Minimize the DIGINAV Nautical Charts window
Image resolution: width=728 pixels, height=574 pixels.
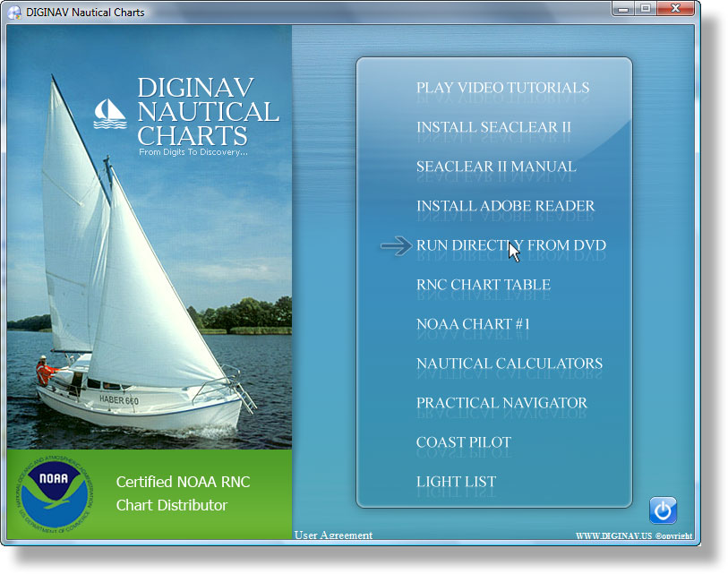(623, 9)
